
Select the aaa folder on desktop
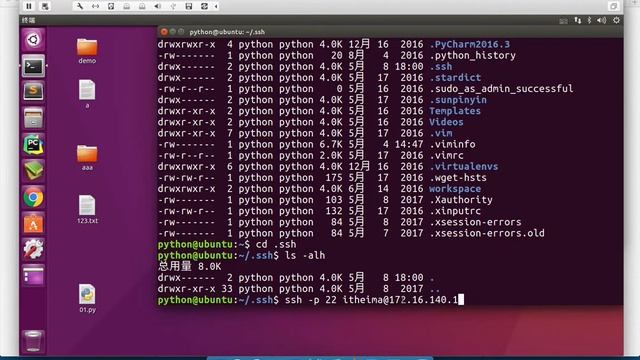coord(87,158)
